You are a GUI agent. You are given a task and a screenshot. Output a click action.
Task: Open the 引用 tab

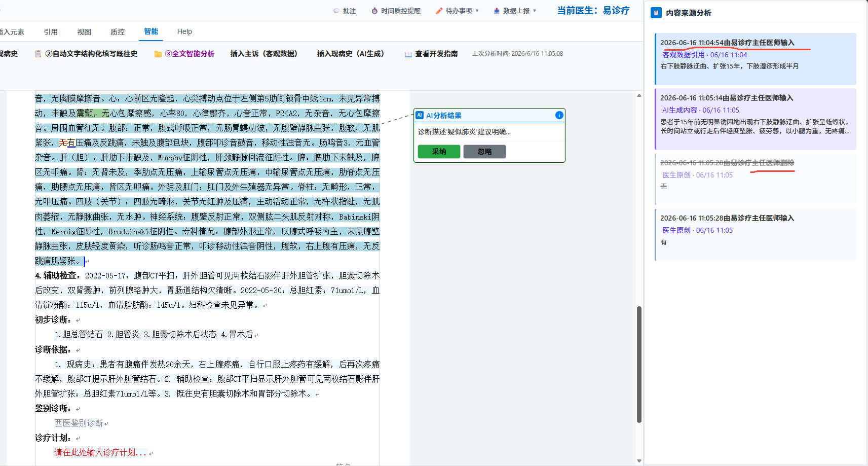(x=51, y=31)
